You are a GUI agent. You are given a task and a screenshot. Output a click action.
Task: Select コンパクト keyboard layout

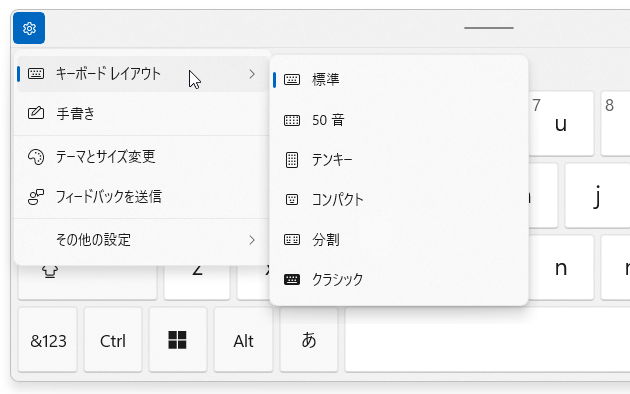tap(399, 200)
